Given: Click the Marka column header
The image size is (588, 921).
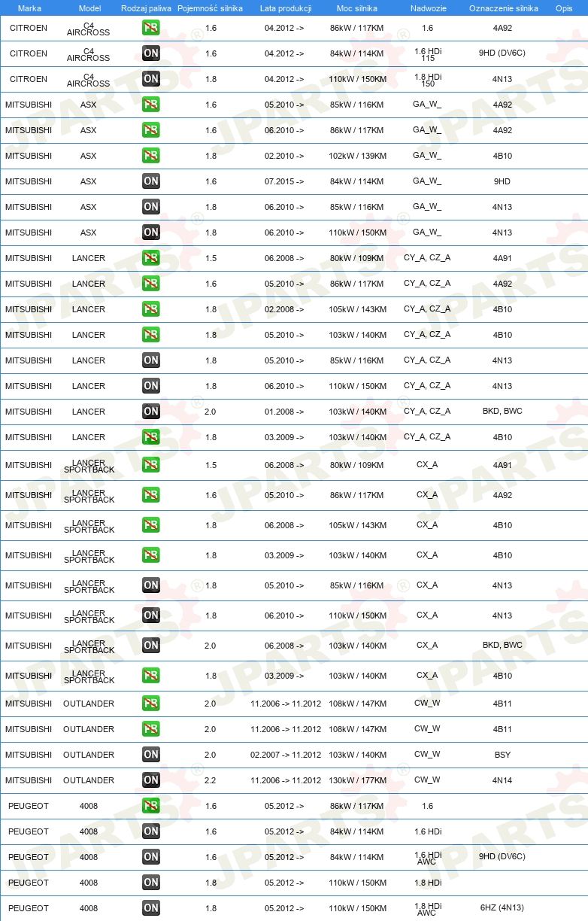Looking at the screenshot, I should tap(29, 8).
